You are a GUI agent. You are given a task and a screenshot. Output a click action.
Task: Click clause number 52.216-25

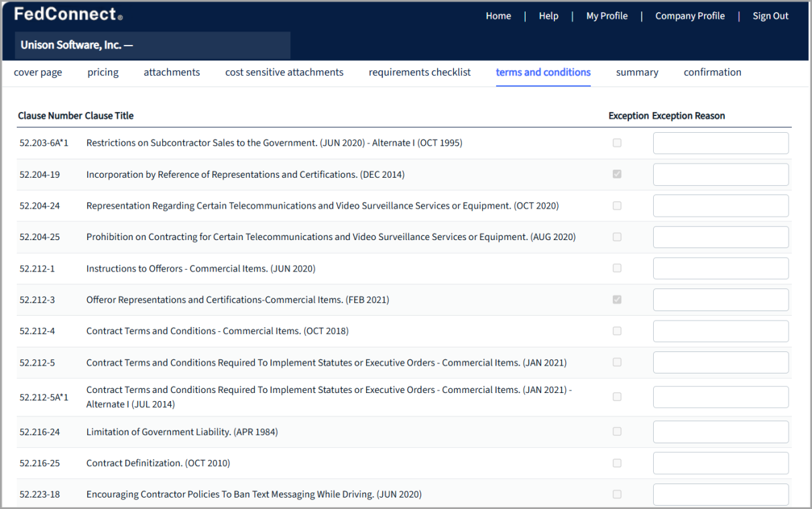pos(40,463)
